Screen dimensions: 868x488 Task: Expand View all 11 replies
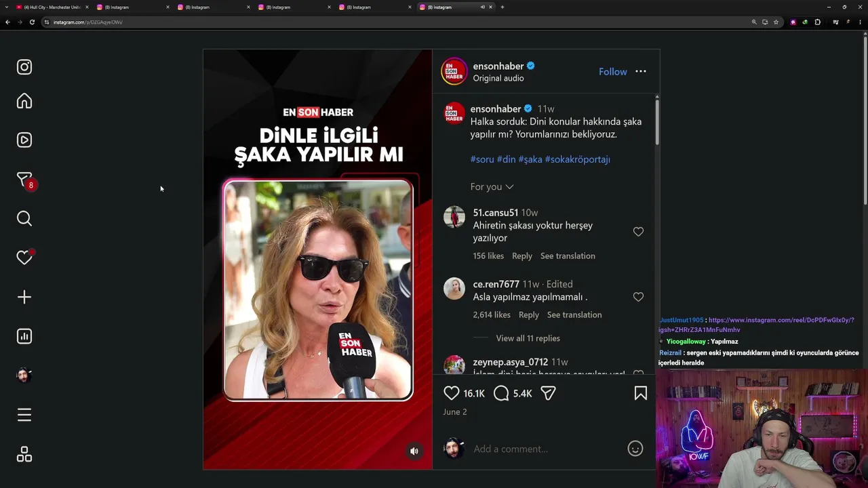click(x=528, y=338)
